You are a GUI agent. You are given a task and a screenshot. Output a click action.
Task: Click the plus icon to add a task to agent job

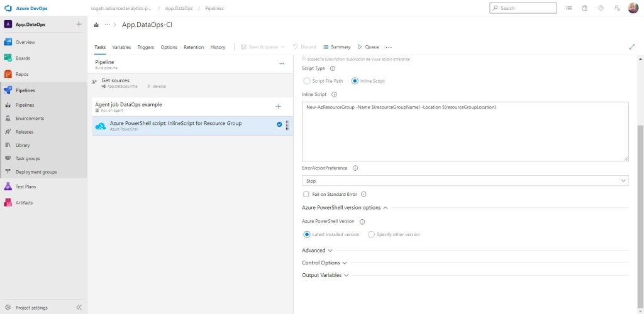point(279,106)
